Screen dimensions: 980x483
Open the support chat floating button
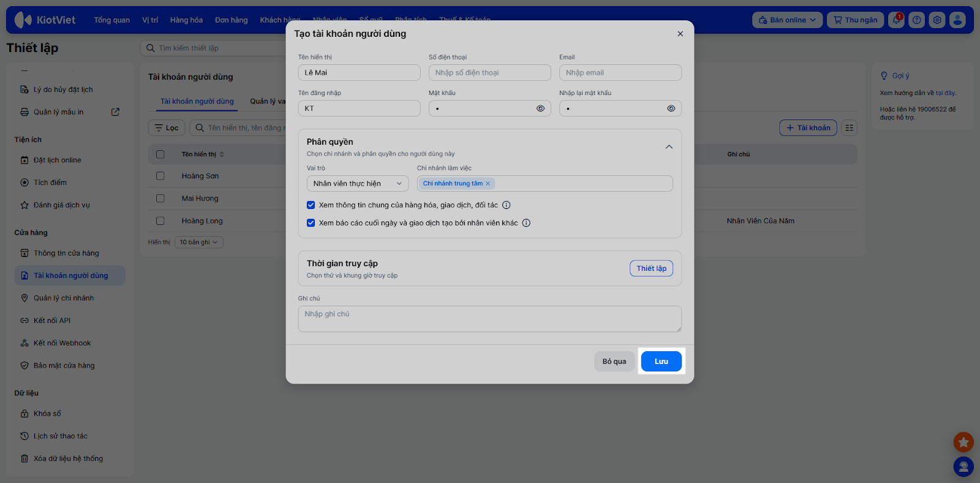coord(963,467)
